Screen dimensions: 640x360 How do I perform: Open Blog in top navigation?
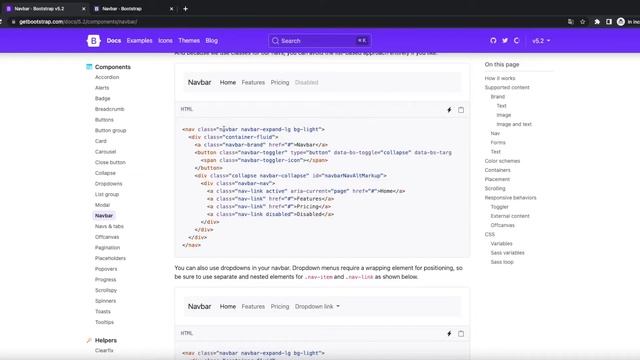point(211,41)
